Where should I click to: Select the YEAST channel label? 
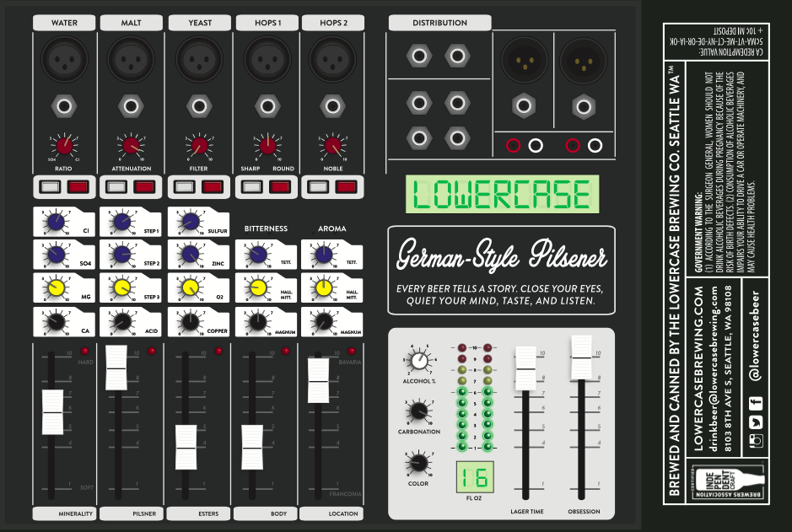pos(200,23)
